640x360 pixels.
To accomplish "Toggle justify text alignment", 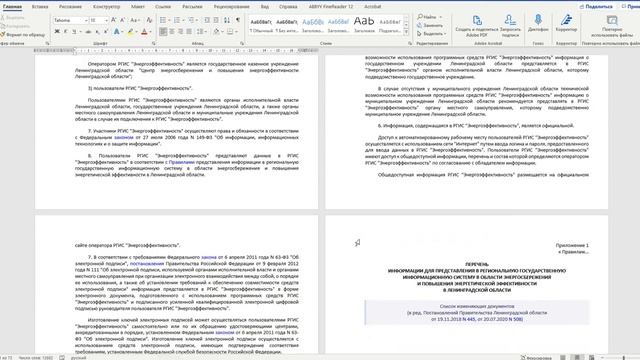I will 189,31.
